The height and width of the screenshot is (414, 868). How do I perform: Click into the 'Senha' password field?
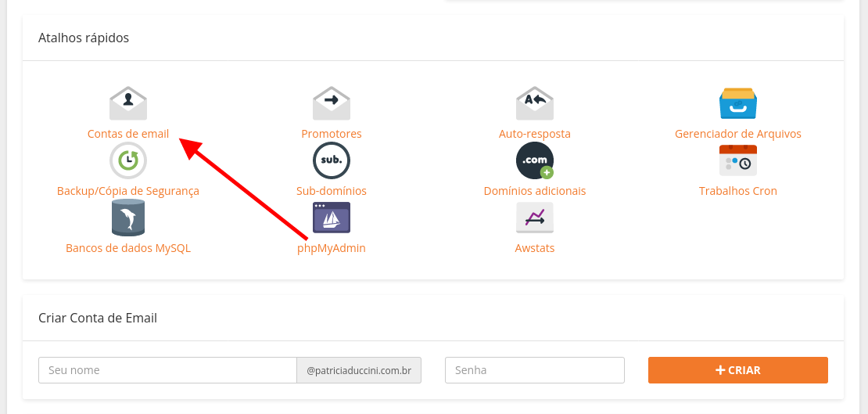tap(535, 370)
